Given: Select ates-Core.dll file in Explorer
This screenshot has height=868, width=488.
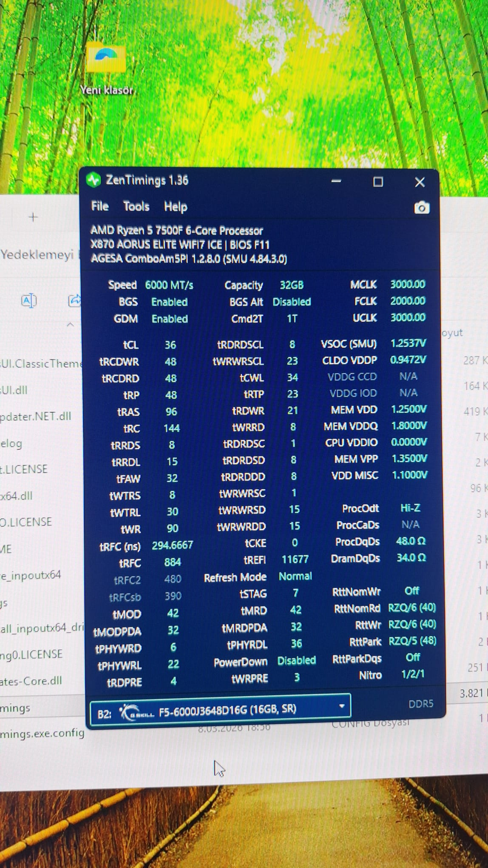Looking at the screenshot, I should [x=31, y=680].
